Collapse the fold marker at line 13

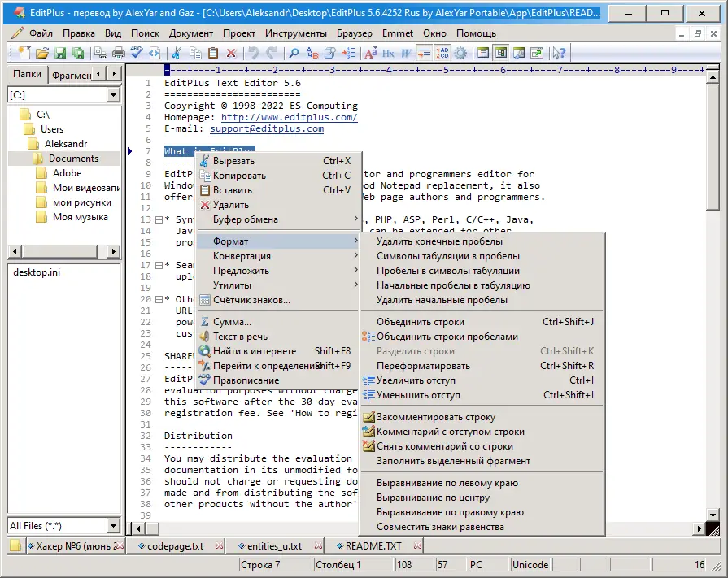[158, 220]
